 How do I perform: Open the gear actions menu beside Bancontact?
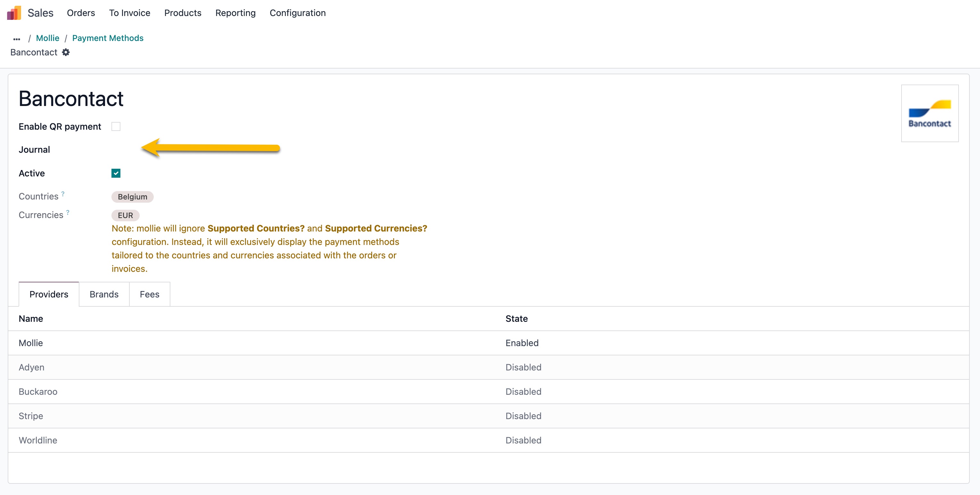(x=66, y=52)
